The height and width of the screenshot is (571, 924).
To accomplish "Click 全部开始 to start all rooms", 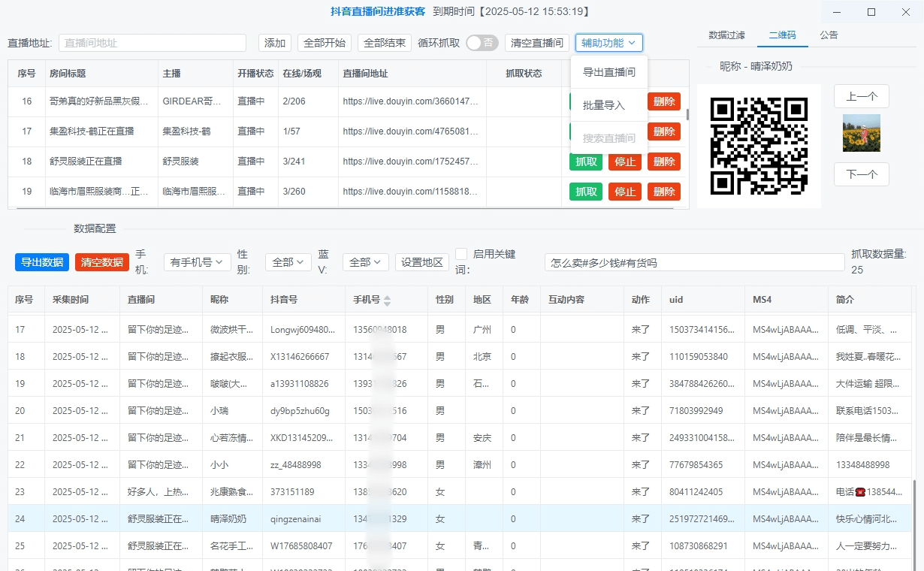I will click(323, 43).
